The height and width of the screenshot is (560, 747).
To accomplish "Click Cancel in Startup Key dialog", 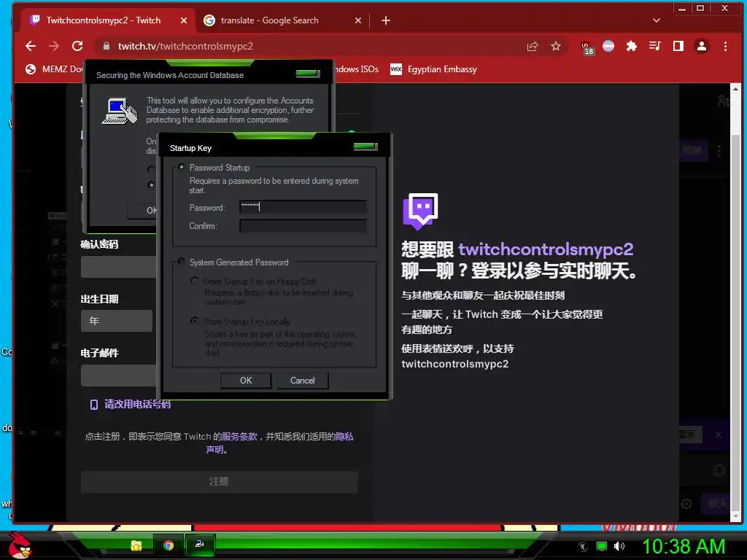I will pyautogui.click(x=303, y=381).
